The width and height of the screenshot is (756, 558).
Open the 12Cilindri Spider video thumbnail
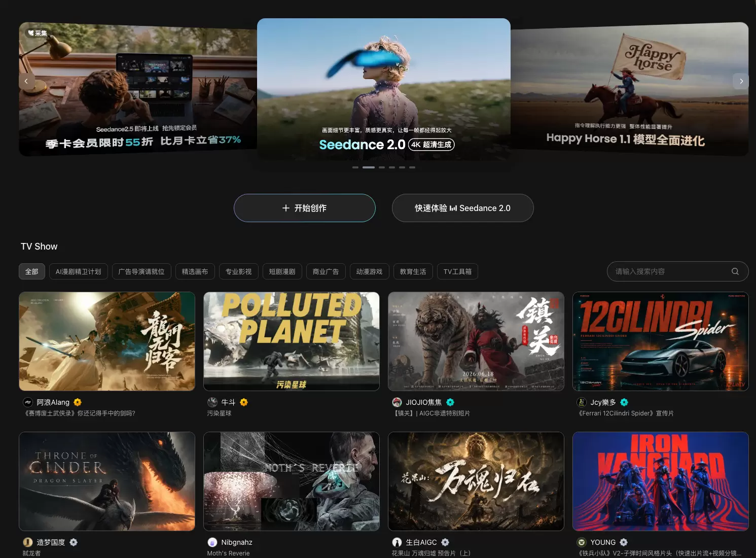pyautogui.click(x=661, y=341)
